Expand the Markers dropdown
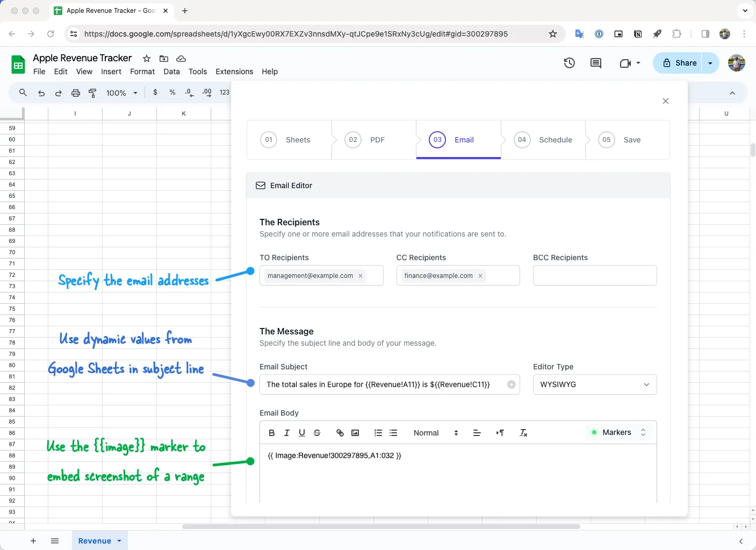Viewport: 756px width, 550px height. click(618, 432)
